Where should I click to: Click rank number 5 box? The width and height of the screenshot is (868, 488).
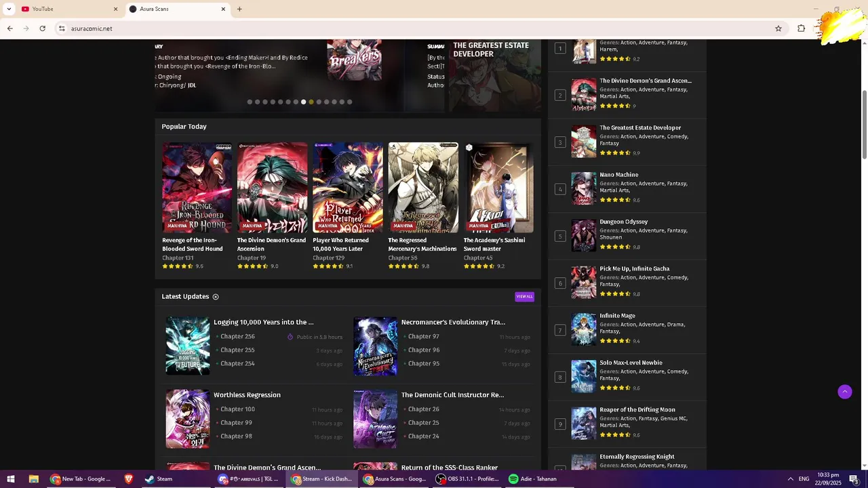560,236
